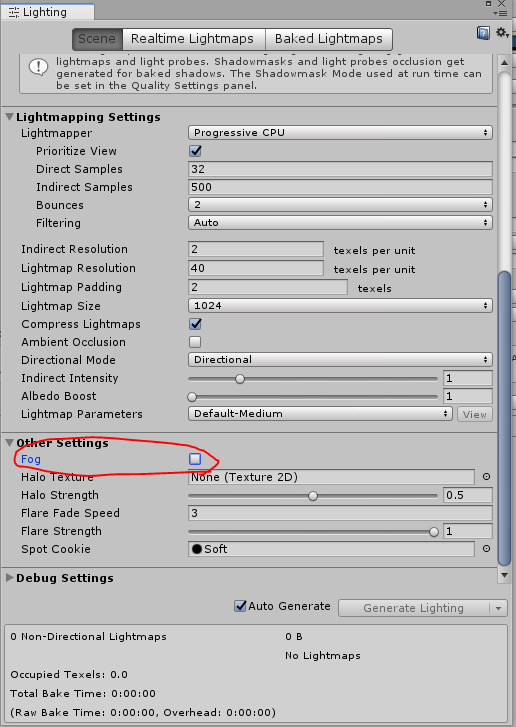Viewport: 516px width, 727px height.
Task: Click the Generate Lighting button
Action: point(414,608)
